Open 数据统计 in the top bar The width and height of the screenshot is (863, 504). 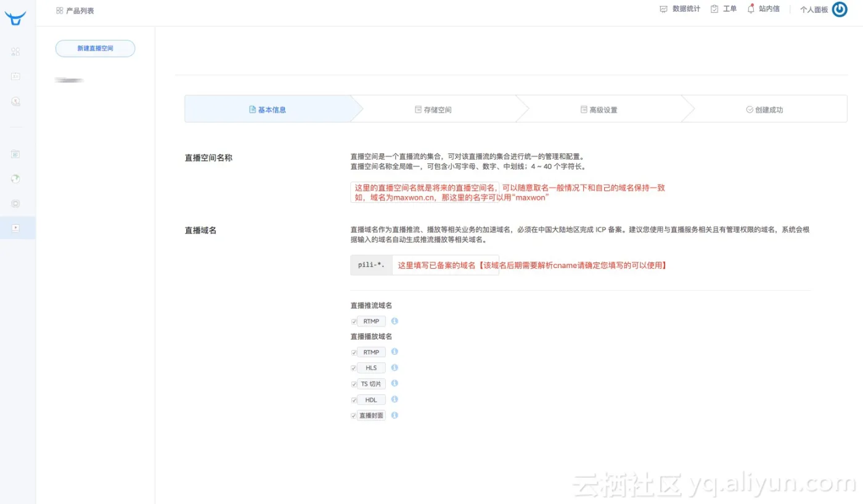pos(680,9)
